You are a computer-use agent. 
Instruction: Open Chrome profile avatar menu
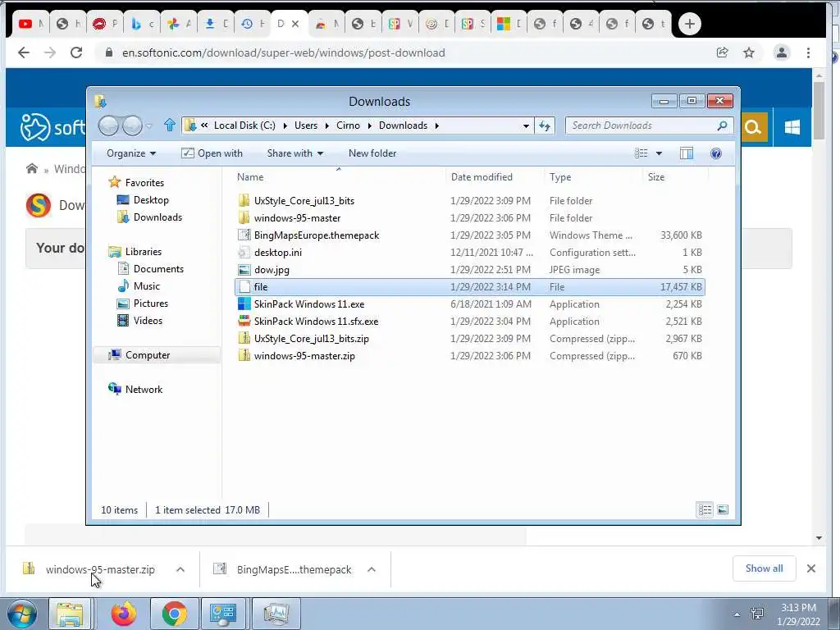click(x=782, y=52)
